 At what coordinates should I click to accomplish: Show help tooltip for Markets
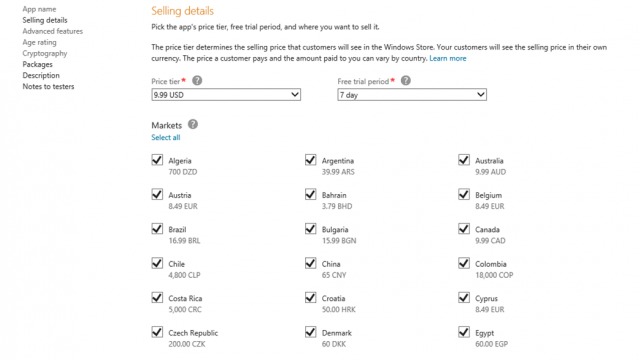[x=193, y=124]
